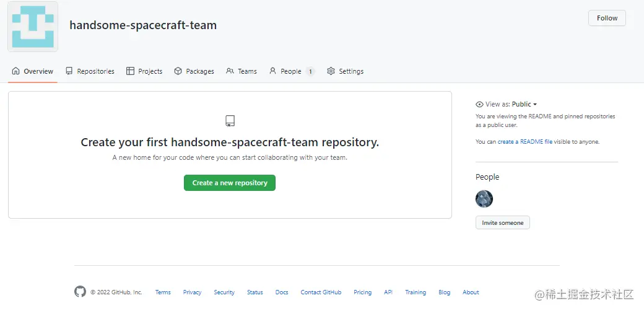Click the organization avatar image

[x=33, y=27]
